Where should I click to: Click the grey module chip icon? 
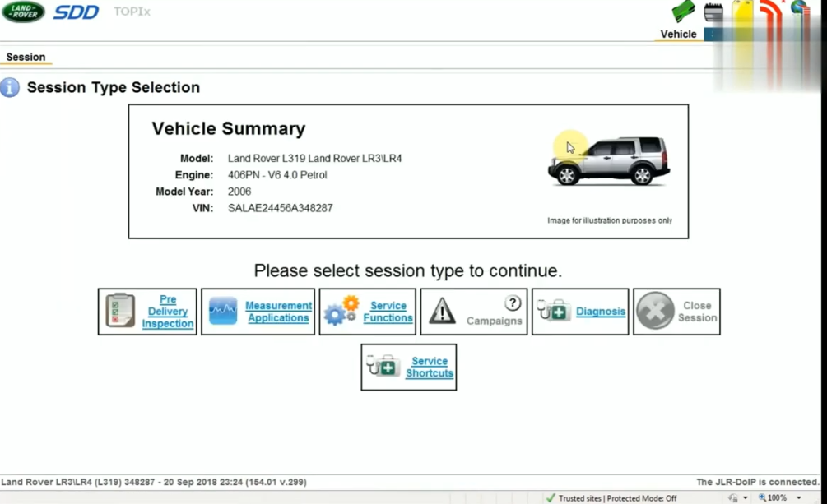713,12
